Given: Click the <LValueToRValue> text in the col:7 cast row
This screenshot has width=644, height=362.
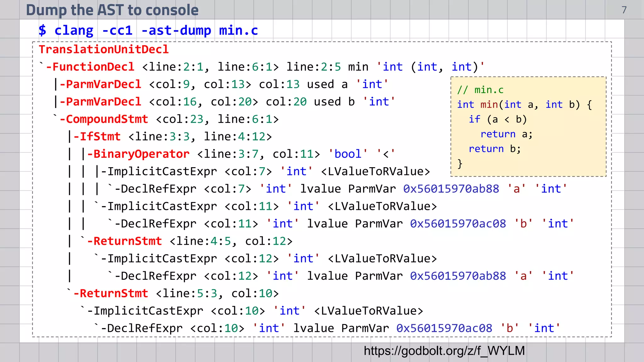Looking at the screenshot, I should pyautogui.click(x=375, y=172).
